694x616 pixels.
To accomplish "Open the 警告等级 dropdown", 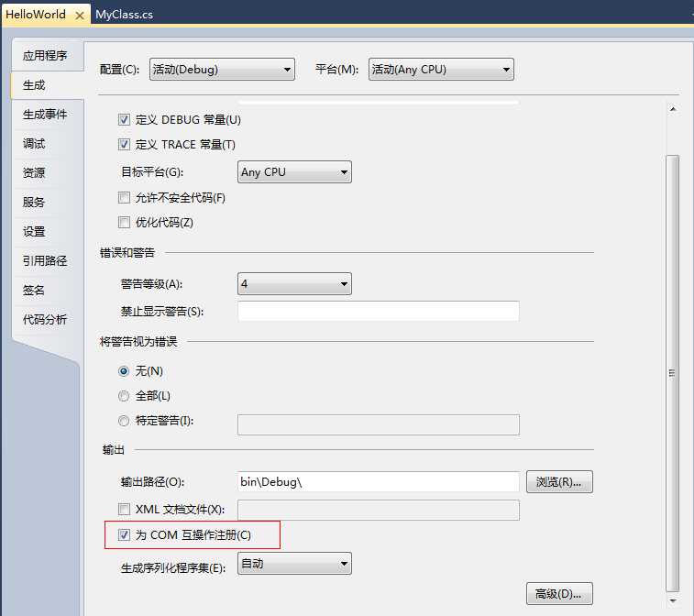I will (x=294, y=283).
